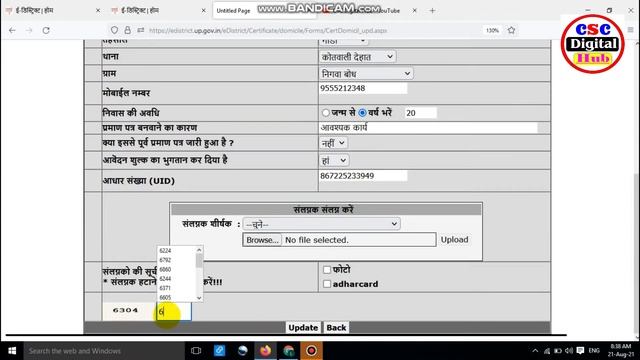
Task: Open the shield tracking protection icon
Action: [x=114, y=30]
